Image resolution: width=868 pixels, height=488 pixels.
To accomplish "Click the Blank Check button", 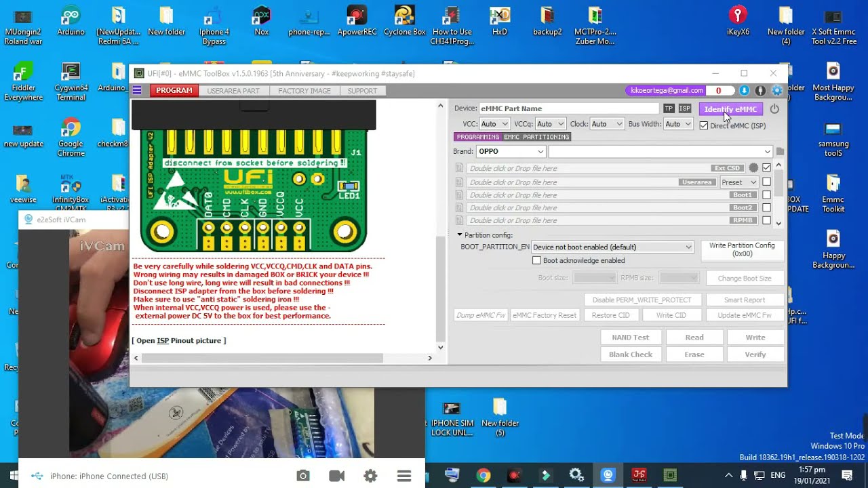I will point(631,354).
